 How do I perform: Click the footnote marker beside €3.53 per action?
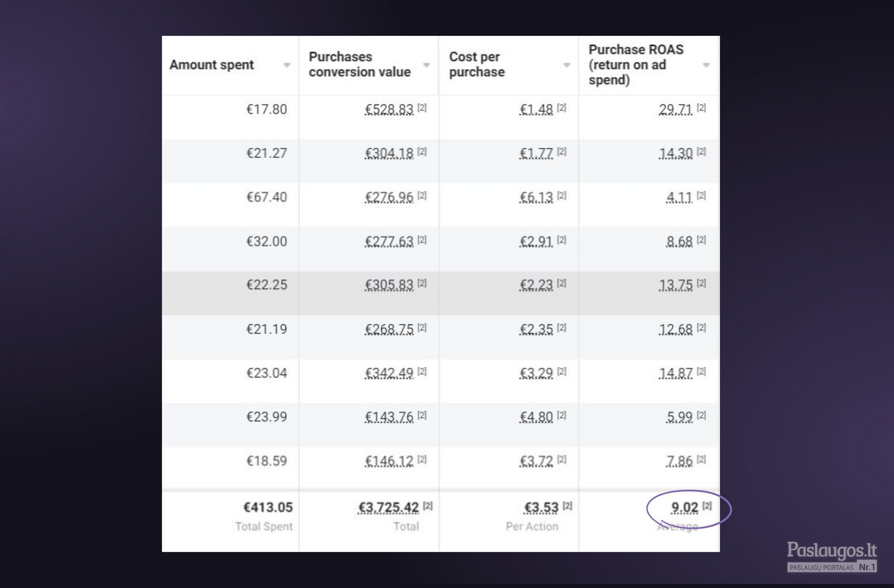pos(567,506)
